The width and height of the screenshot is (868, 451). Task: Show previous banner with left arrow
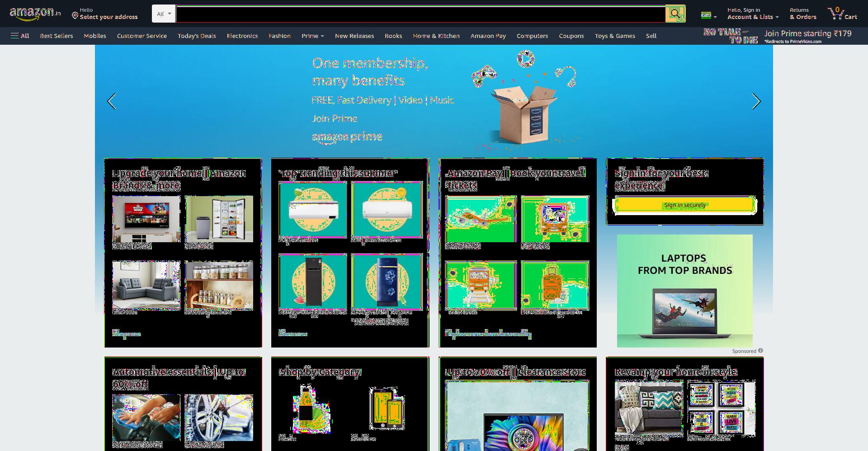112,101
